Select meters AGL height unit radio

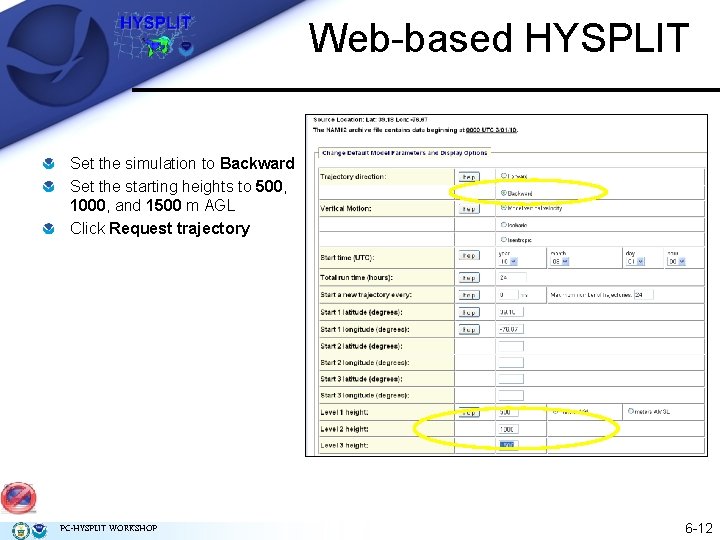[555, 411]
